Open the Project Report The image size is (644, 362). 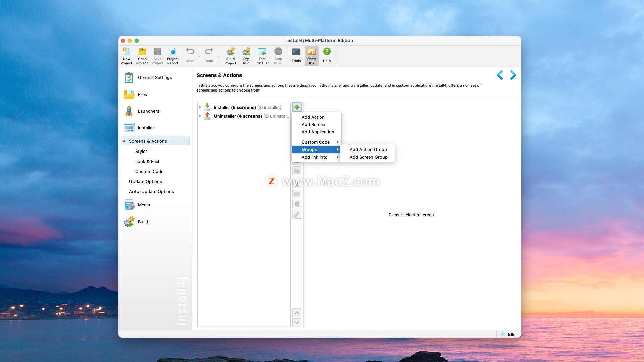pyautogui.click(x=173, y=56)
